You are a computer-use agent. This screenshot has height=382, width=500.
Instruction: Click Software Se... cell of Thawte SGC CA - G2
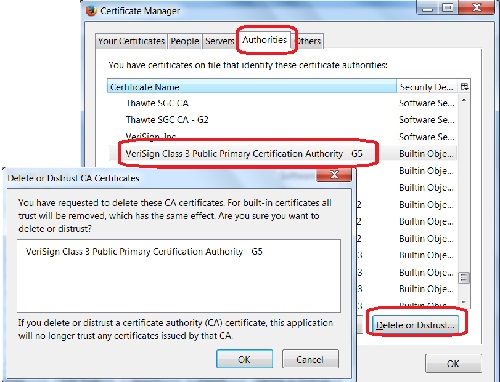pyautogui.click(x=427, y=120)
